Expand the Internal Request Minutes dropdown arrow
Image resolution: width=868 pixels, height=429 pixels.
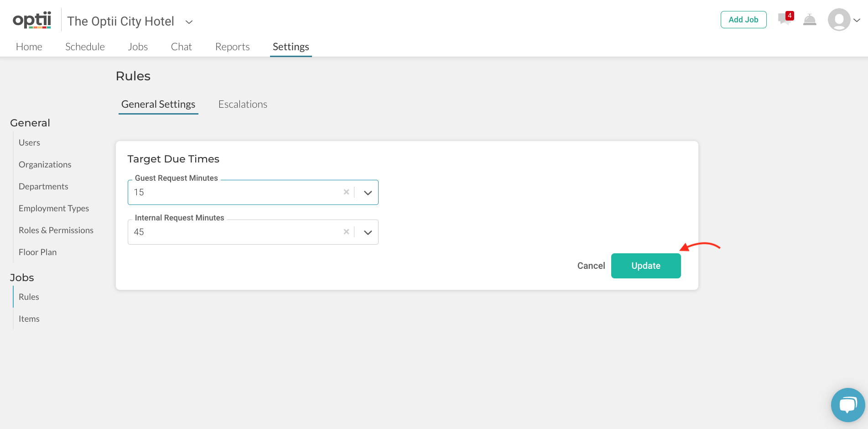[x=368, y=232]
